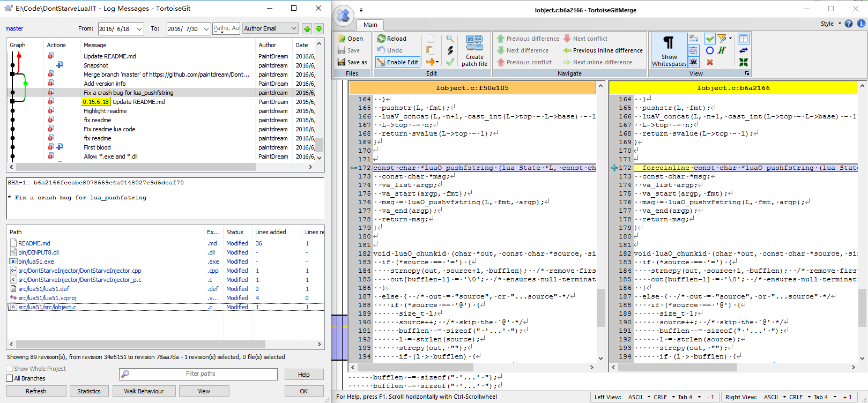The image size is (868, 403).
Task: Click the Reload icon in Edit group
Action: click(381, 39)
